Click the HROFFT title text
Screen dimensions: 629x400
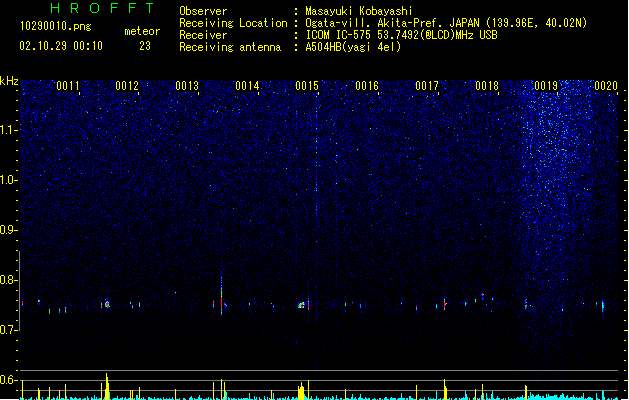(102, 8)
